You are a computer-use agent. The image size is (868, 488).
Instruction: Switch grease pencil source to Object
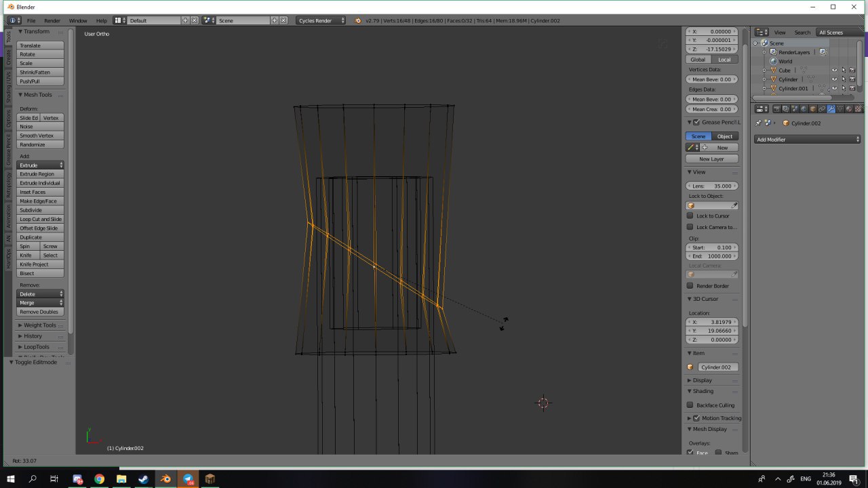[725, 136]
